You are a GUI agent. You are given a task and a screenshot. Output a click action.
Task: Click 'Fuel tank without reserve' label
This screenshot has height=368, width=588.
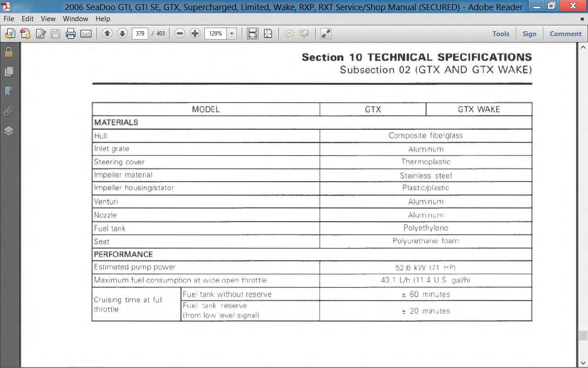227,294
